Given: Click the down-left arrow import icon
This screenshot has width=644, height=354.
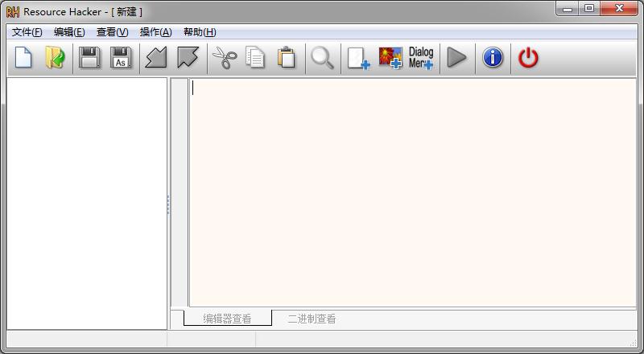Looking at the screenshot, I should click(x=156, y=57).
